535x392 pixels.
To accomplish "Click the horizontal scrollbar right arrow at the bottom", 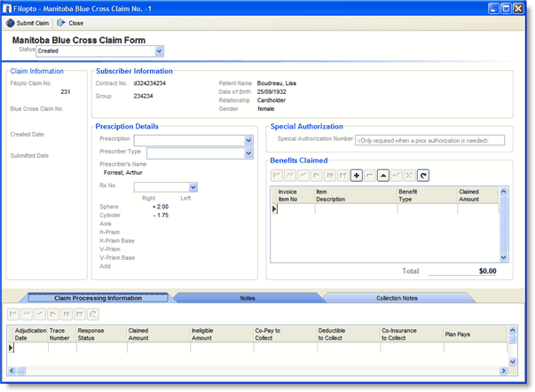I will pos(503,371).
